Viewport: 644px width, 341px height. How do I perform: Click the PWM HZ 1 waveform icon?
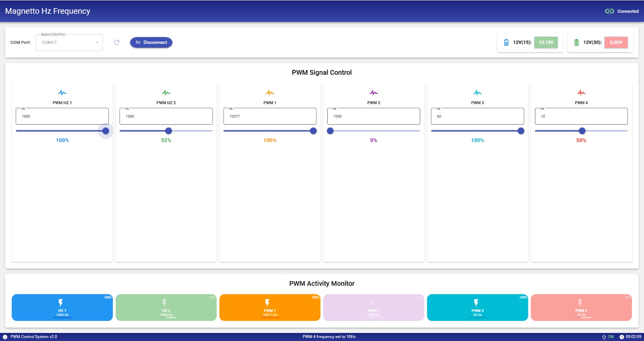62,92
